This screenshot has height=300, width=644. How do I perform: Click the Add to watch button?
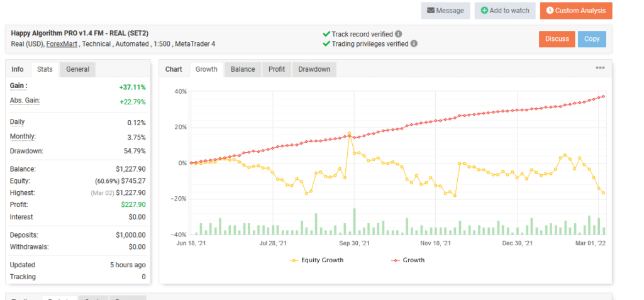(504, 11)
